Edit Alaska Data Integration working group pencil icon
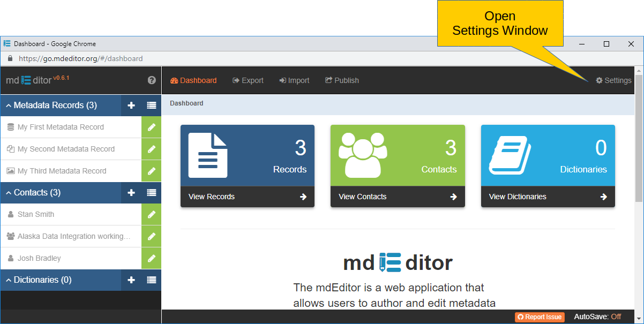The width and height of the screenshot is (644, 324). click(152, 236)
